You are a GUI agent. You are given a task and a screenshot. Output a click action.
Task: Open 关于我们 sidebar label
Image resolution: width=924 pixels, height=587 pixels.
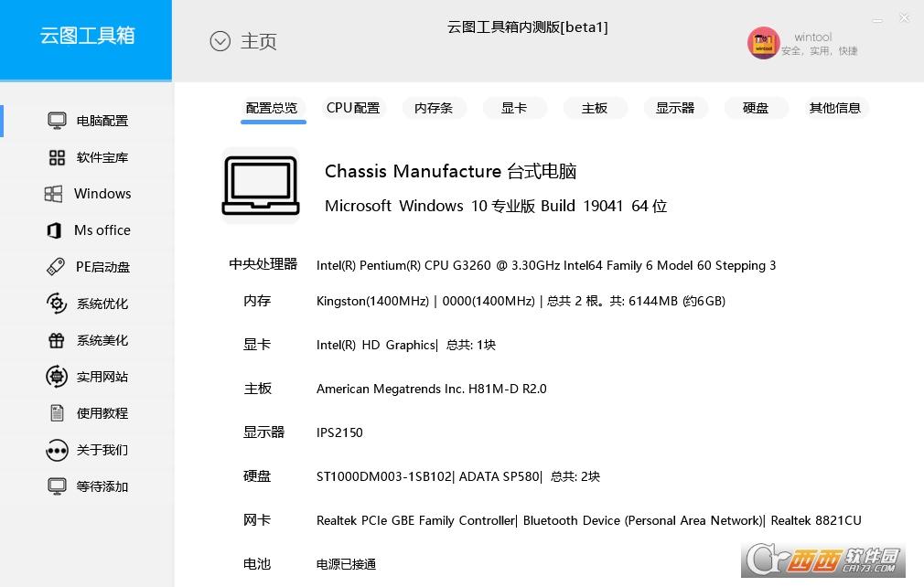pyautogui.click(x=102, y=451)
